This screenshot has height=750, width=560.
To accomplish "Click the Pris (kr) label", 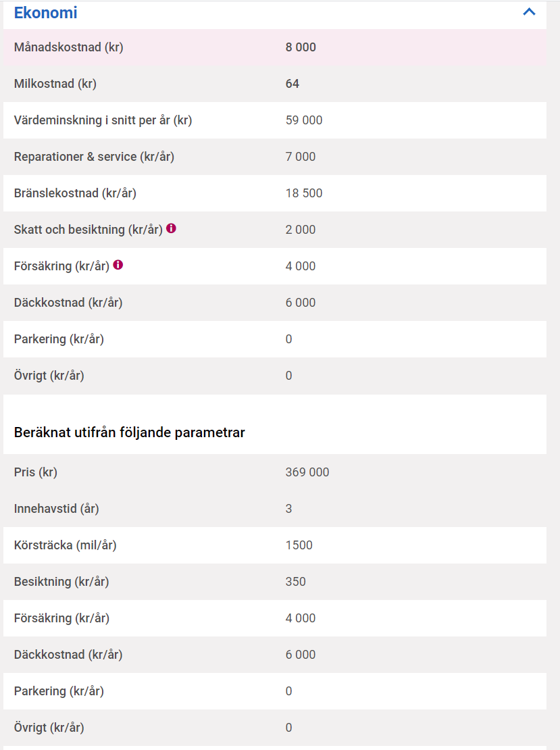I will point(36,472).
